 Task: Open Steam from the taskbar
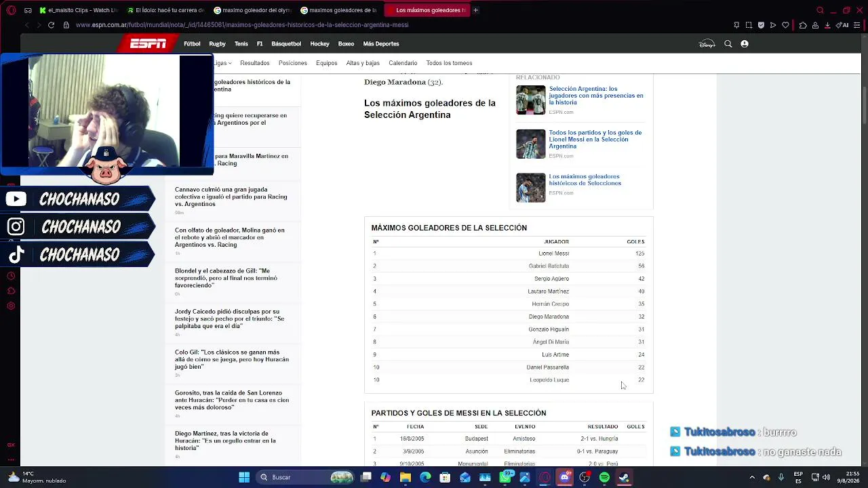pyautogui.click(x=624, y=477)
